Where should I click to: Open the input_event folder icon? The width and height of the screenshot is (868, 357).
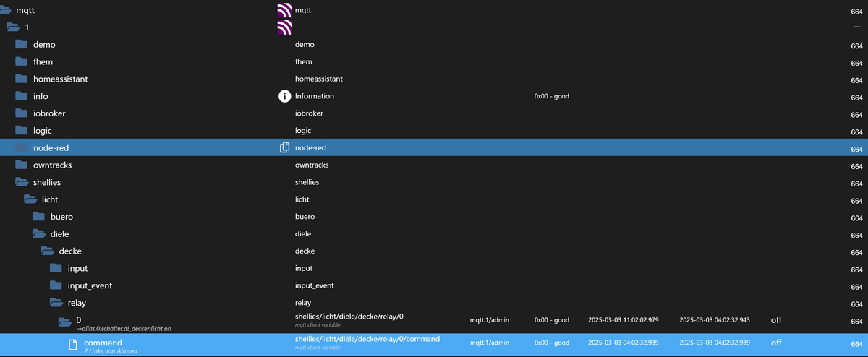coord(56,285)
